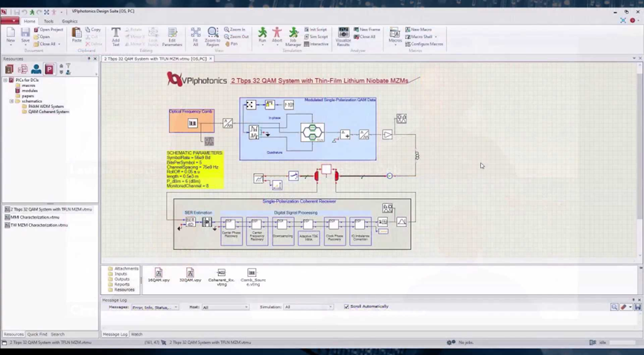Switch to the Tools ribbon tab
This screenshot has width=644, height=355.
[x=48, y=22]
